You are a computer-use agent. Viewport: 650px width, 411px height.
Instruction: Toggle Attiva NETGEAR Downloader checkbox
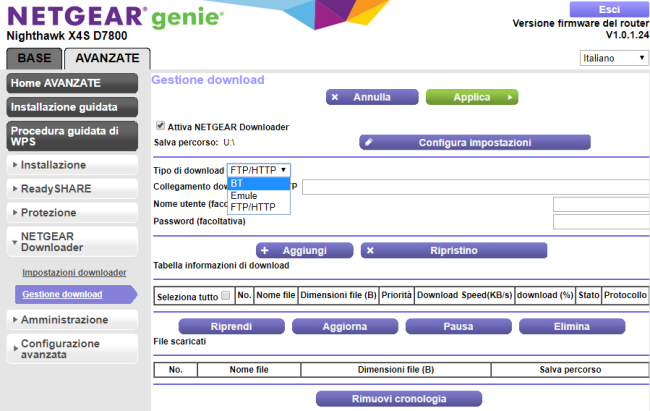click(x=160, y=126)
